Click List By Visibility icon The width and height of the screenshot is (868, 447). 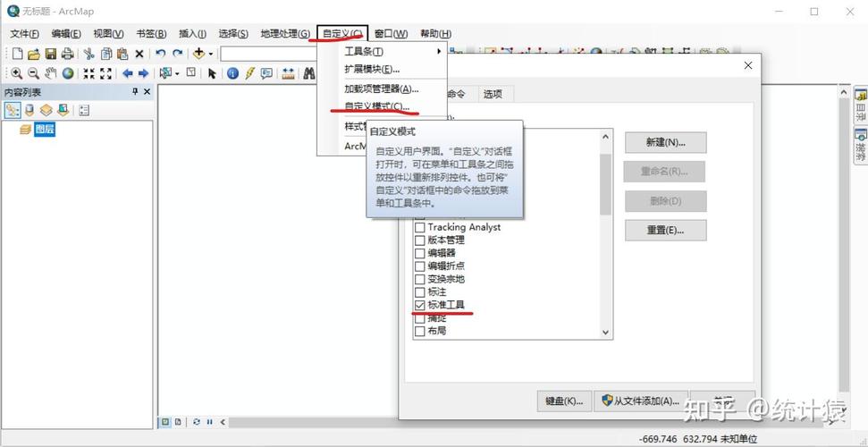click(46, 110)
